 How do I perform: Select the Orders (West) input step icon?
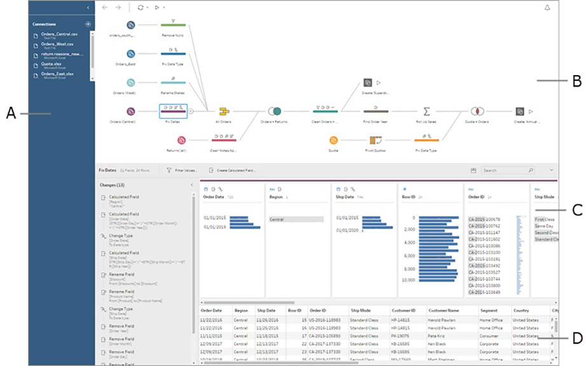tap(130, 83)
